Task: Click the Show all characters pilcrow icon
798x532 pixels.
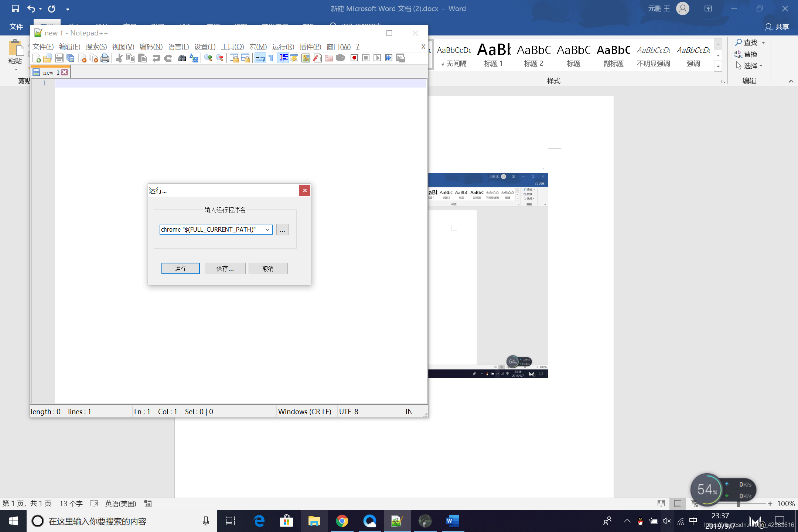Action: [x=271, y=58]
